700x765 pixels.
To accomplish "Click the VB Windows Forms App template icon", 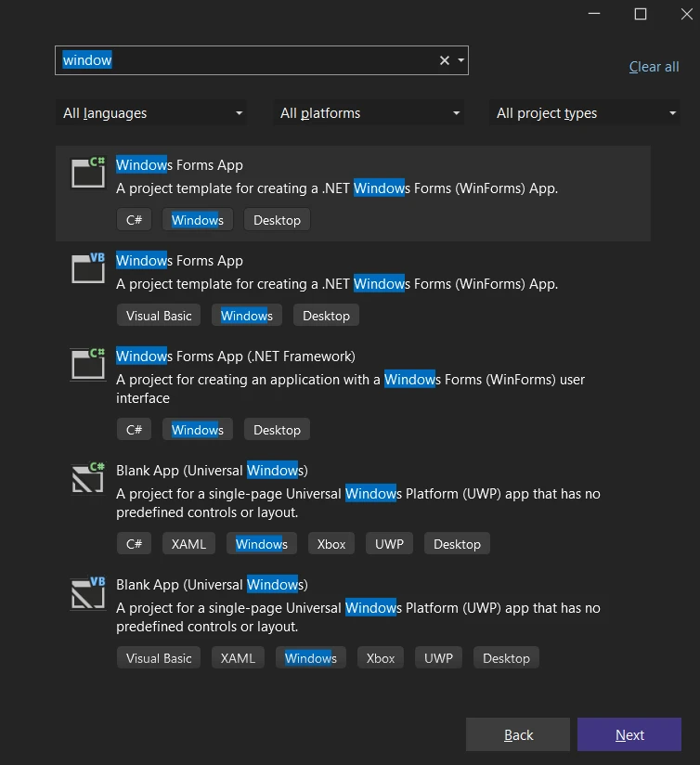I will [88, 269].
